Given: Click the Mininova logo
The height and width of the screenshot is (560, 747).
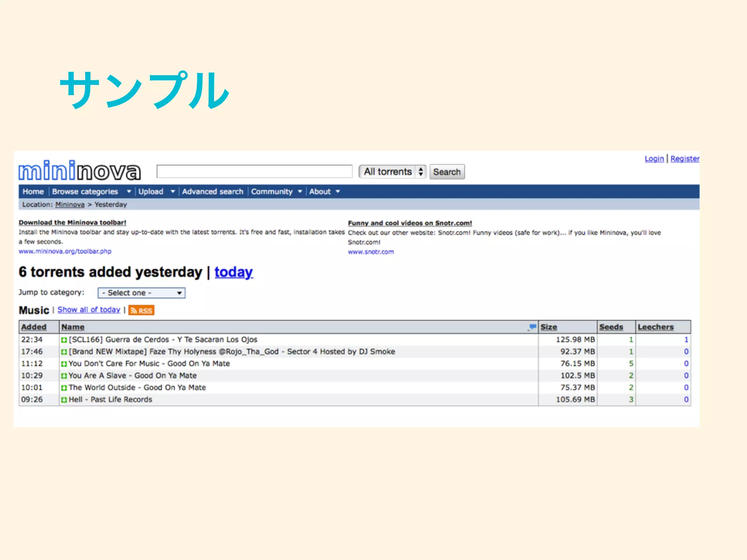Looking at the screenshot, I should point(80,171).
